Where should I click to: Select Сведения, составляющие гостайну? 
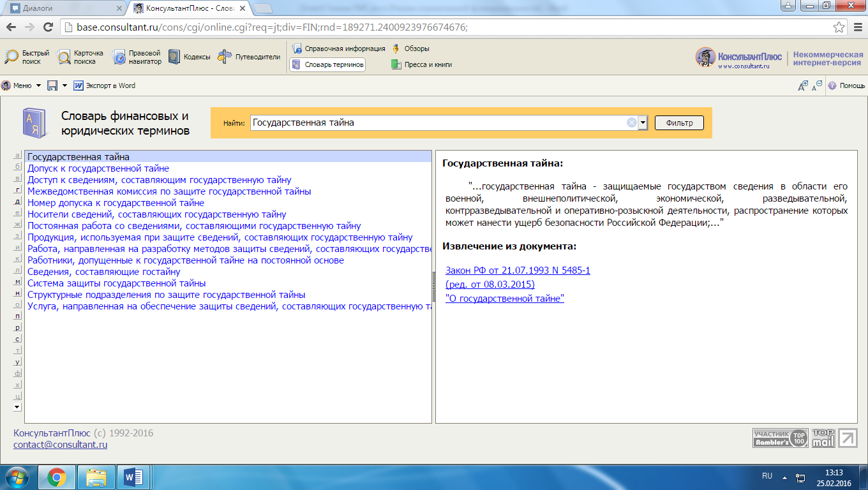pos(104,272)
